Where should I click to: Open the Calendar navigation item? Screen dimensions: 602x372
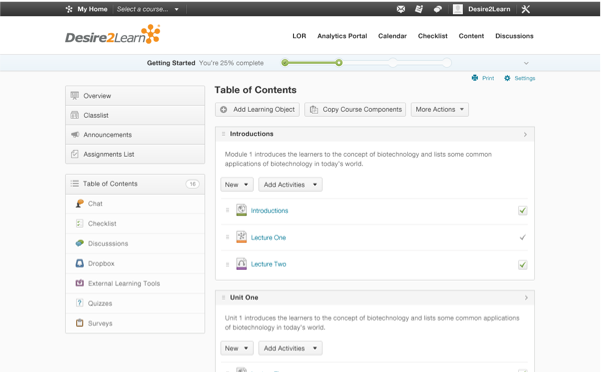pos(392,36)
